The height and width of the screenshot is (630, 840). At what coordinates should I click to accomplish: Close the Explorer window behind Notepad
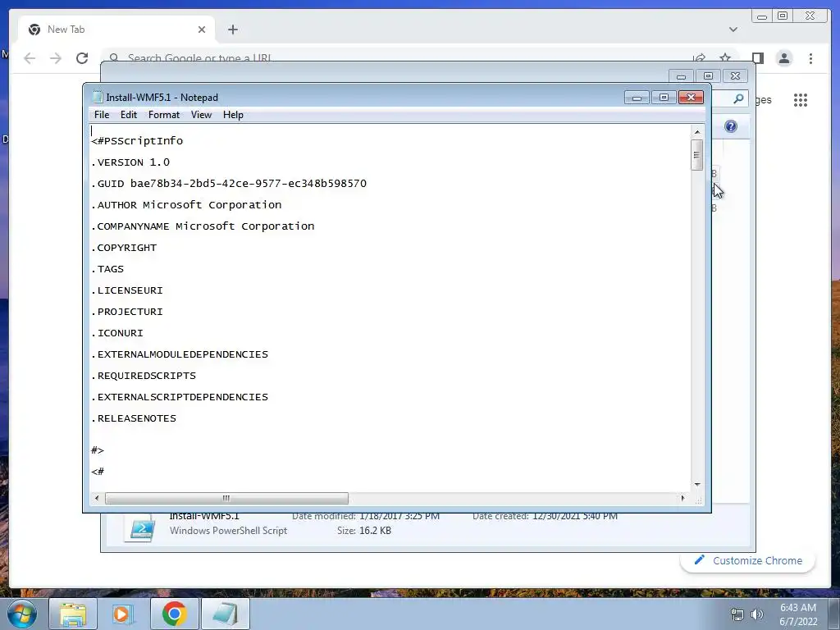[x=736, y=76]
